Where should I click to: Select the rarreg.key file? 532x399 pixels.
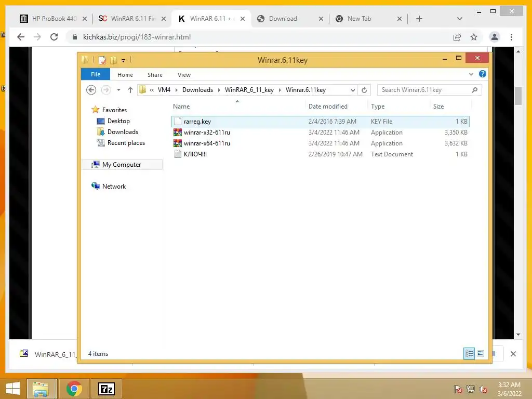click(320, 122)
